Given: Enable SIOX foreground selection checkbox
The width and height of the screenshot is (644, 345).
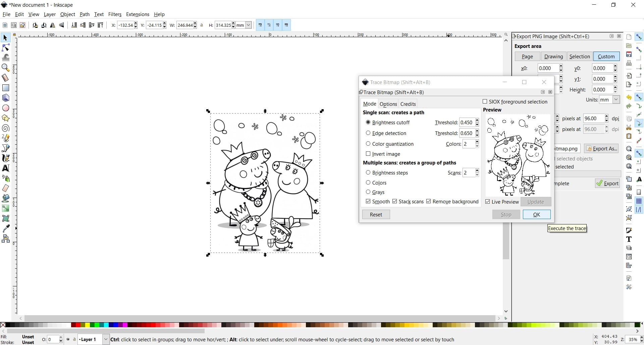Looking at the screenshot, I should 485,101.
